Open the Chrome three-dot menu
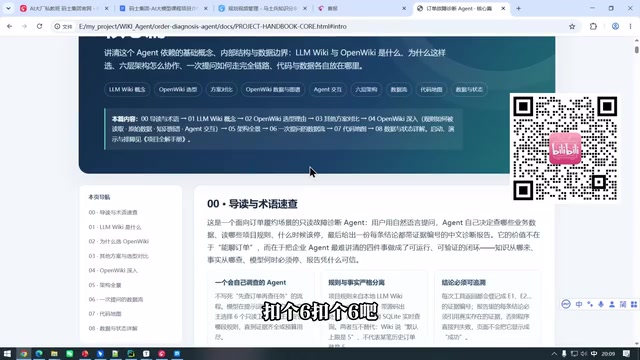The image size is (640, 360). pos(630,26)
